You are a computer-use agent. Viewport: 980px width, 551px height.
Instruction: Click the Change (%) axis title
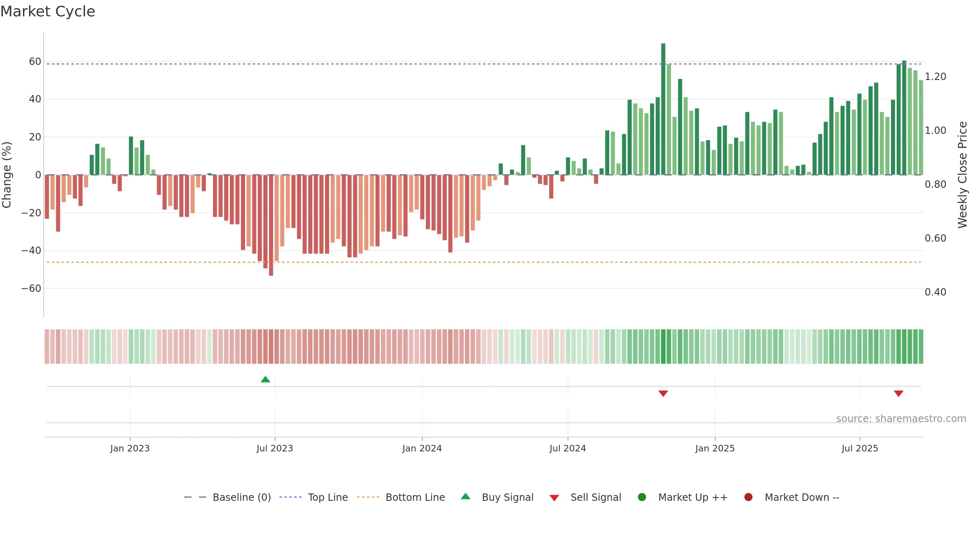7,175
